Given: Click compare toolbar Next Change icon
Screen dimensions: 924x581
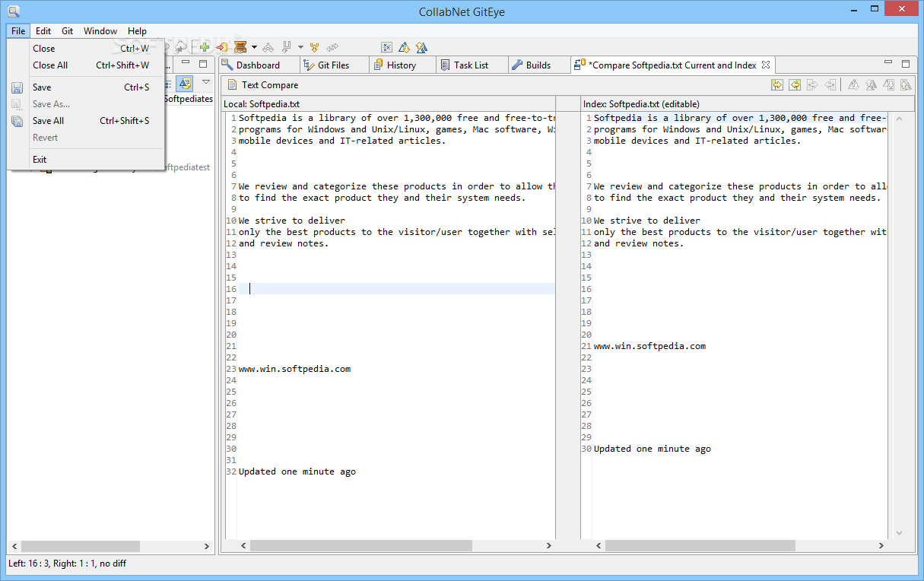Looking at the screenshot, I should pyautogui.click(x=888, y=84).
